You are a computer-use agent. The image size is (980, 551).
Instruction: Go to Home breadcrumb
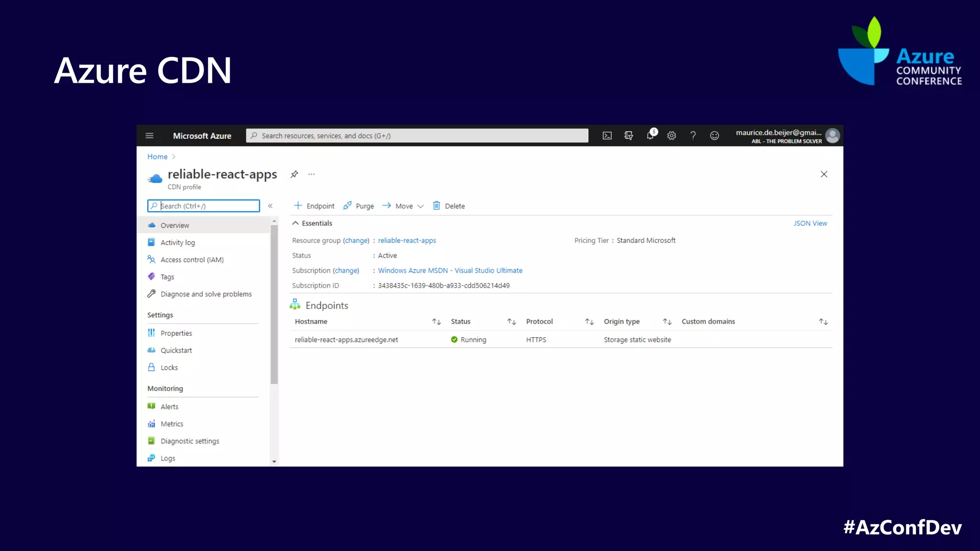pyautogui.click(x=157, y=156)
